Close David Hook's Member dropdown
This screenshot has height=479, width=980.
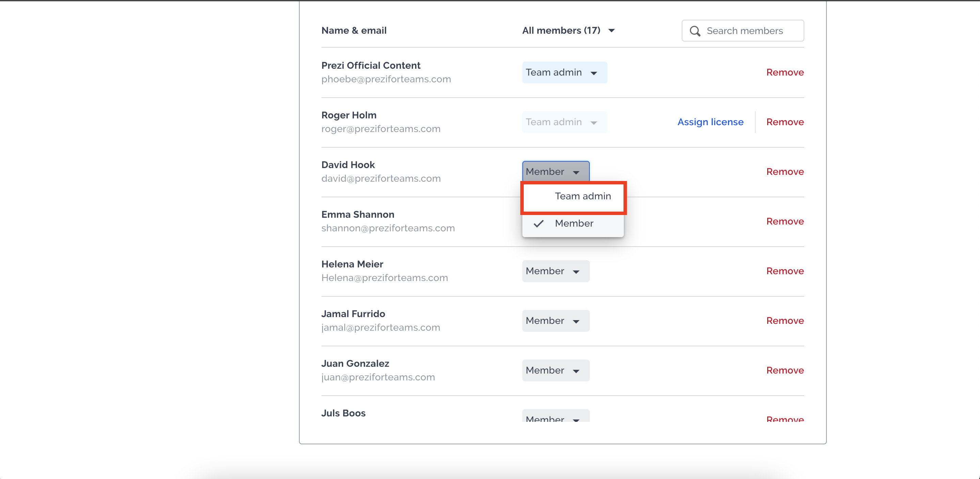(555, 172)
